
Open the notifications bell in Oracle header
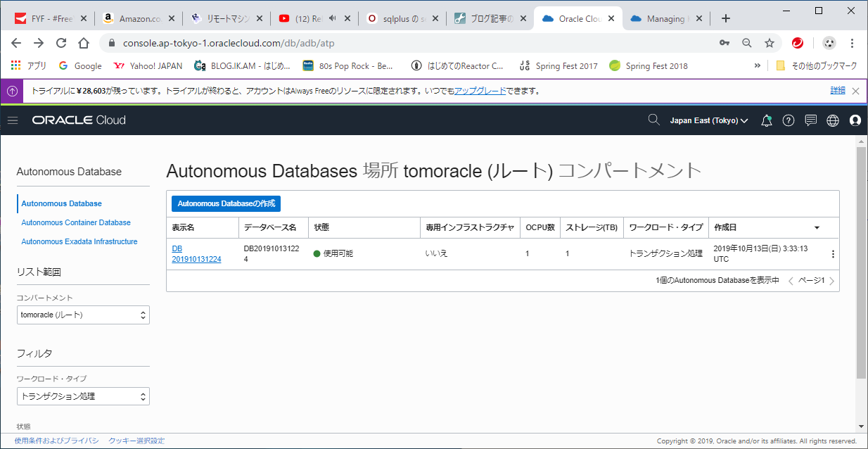pyautogui.click(x=767, y=120)
